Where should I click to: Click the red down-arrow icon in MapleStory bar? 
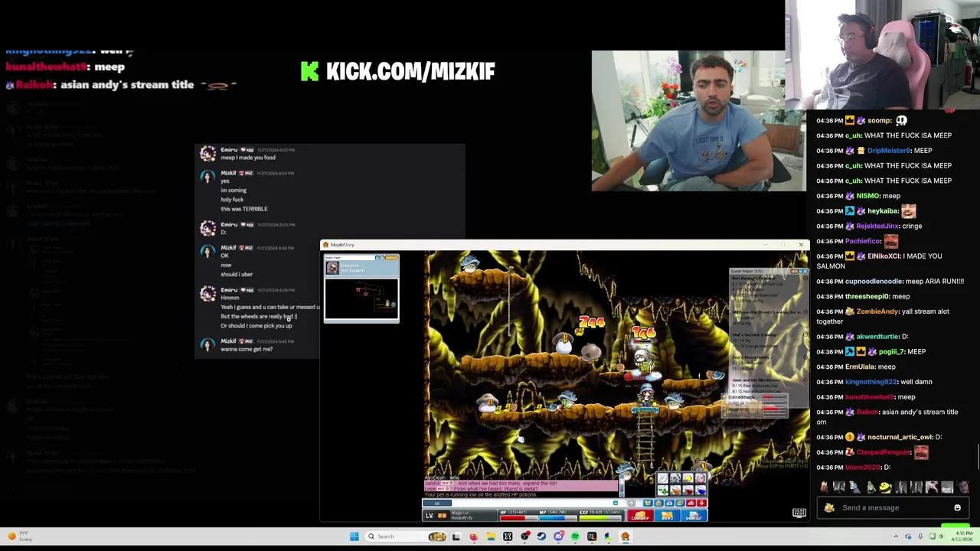[702, 503]
